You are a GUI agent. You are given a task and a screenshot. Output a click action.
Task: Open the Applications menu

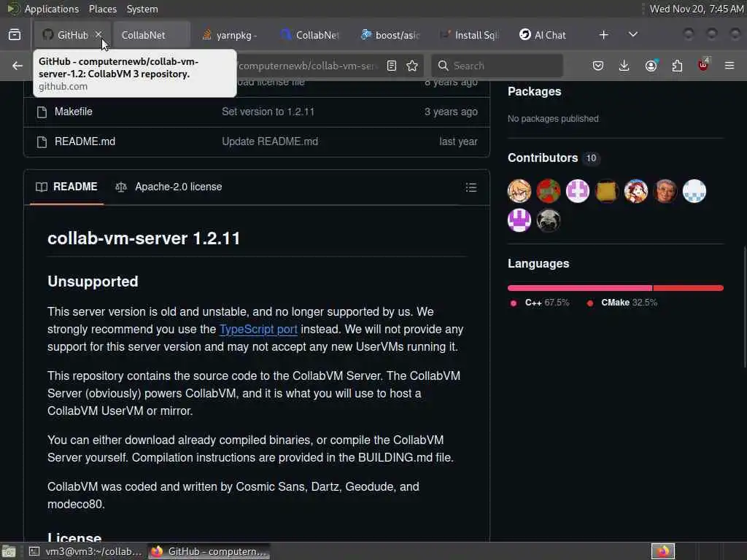(x=52, y=9)
